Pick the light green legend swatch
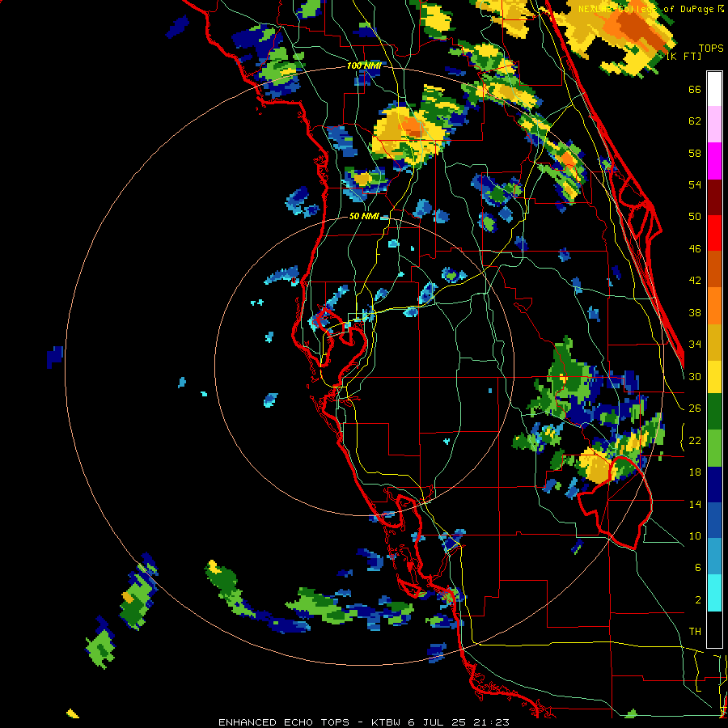Screen dimensions: 728x728 (x=714, y=448)
